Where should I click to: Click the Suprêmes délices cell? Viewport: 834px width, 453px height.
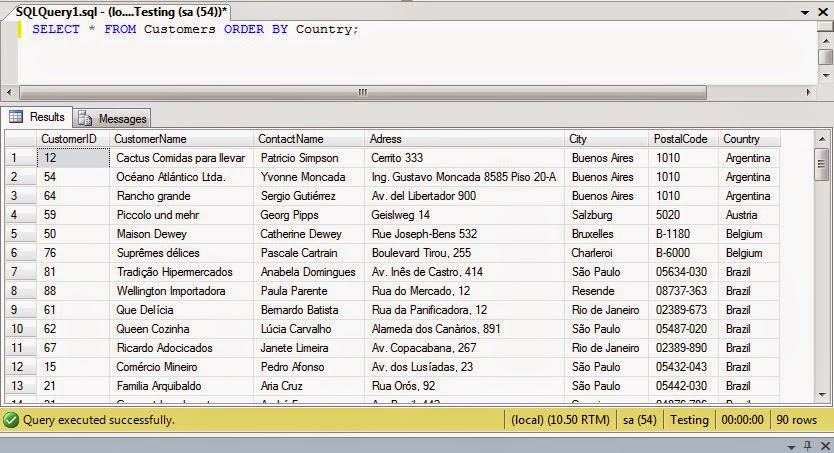coord(181,253)
